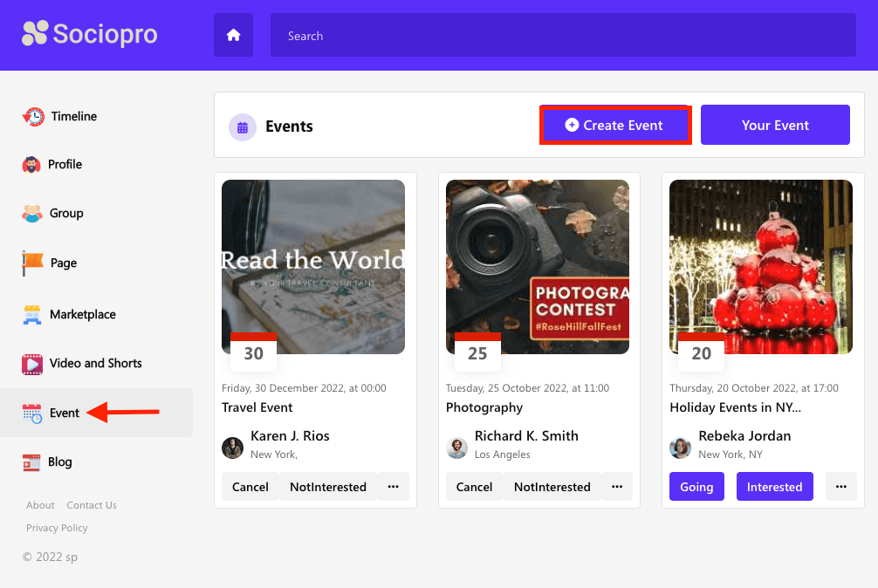Open the Your Event button
Screen dimensions: 878x588
775,125
